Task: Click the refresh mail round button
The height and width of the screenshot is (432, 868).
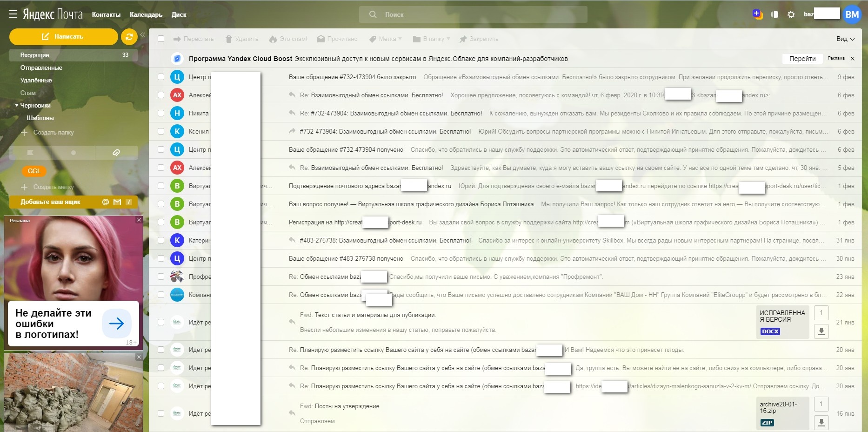Action: click(129, 36)
